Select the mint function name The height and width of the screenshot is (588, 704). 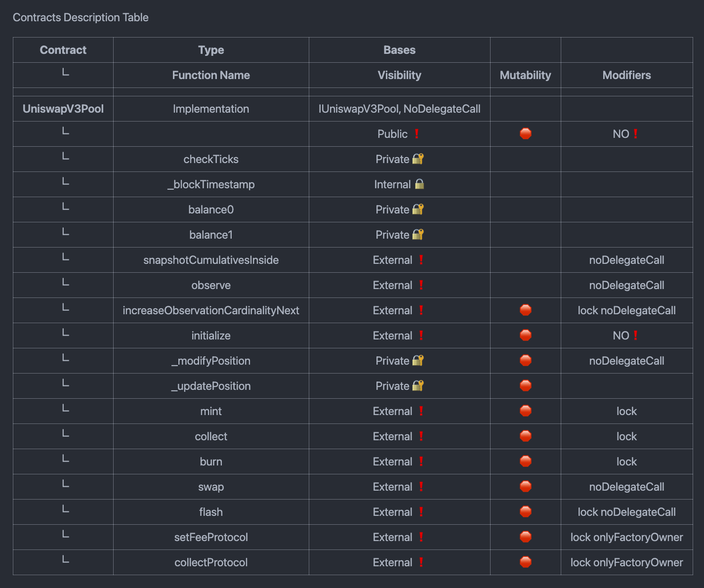211,411
